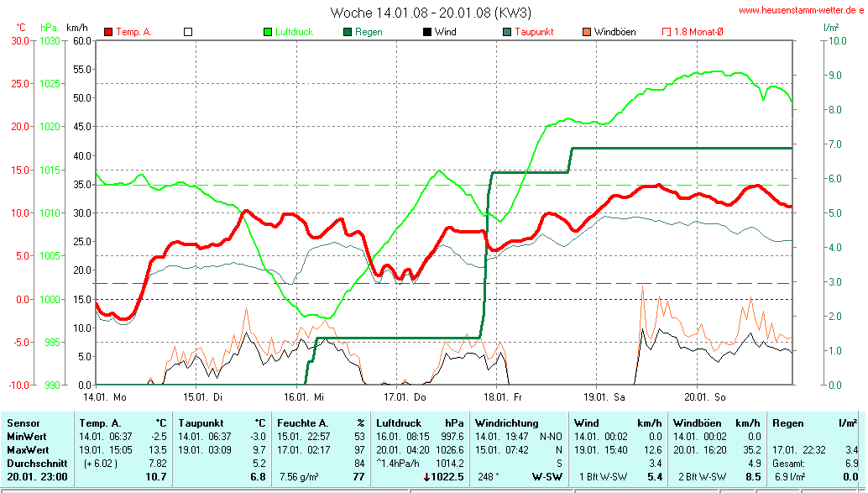
Task: Click the hPa pressure axis unit label
Action: point(50,28)
